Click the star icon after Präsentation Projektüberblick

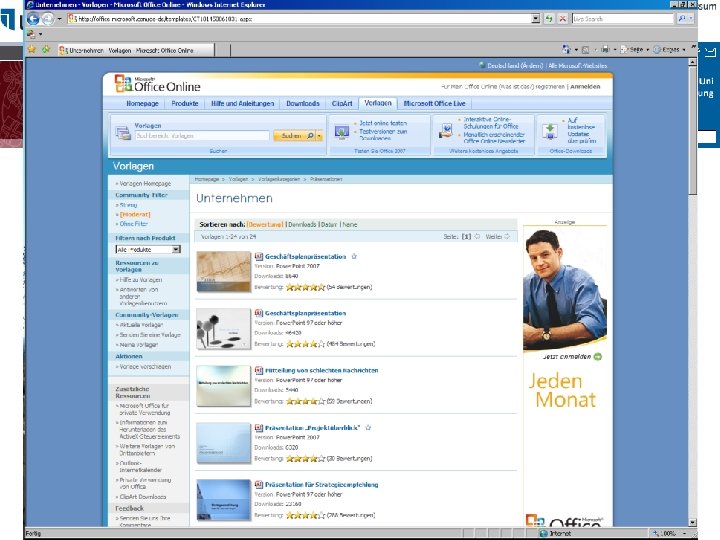tap(368, 428)
